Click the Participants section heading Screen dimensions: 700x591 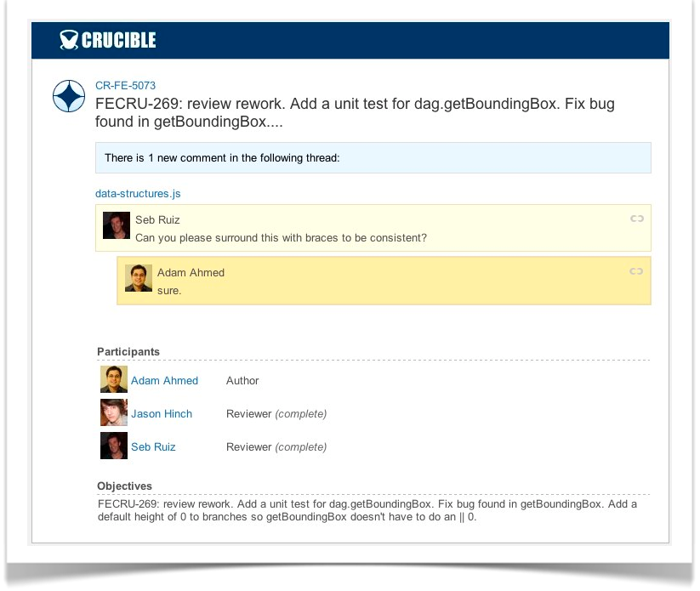point(128,351)
